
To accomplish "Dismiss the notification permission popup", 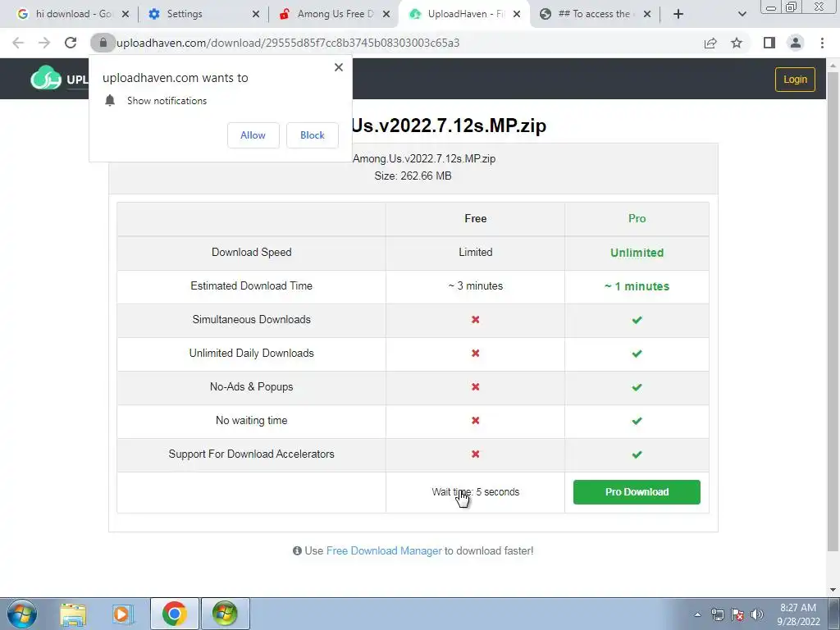I will (339, 67).
